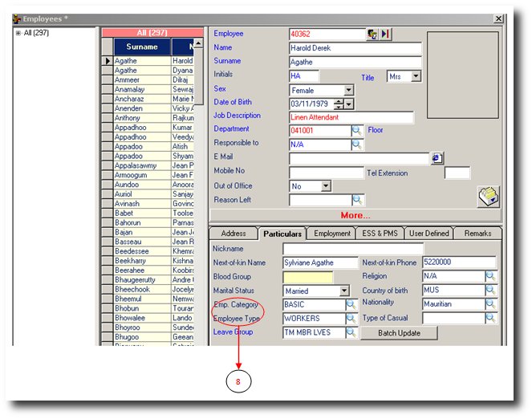Viewport: 532px width, 419px height.
Task: Click the employee lookup icon beside 40362
Action: (372, 34)
